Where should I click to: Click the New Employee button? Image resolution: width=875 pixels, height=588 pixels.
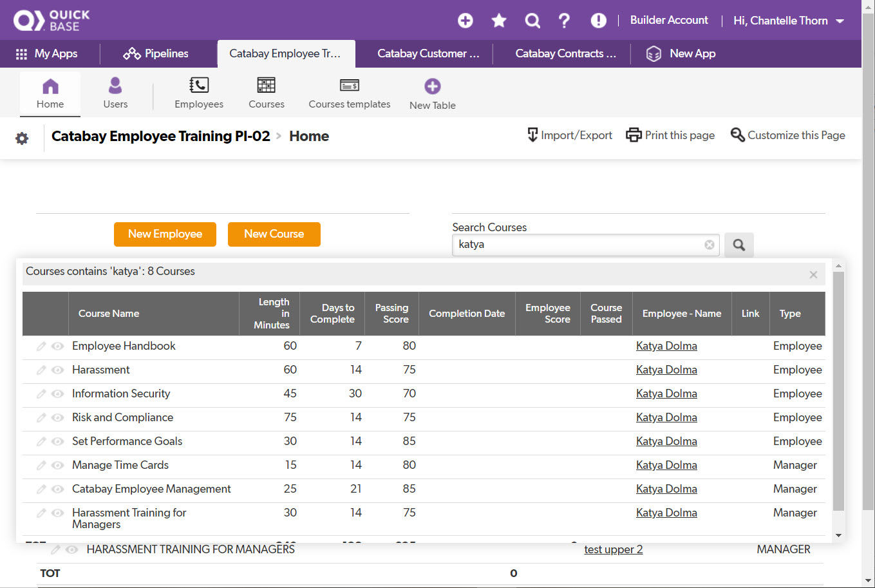pyautogui.click(x=165, y=234)
